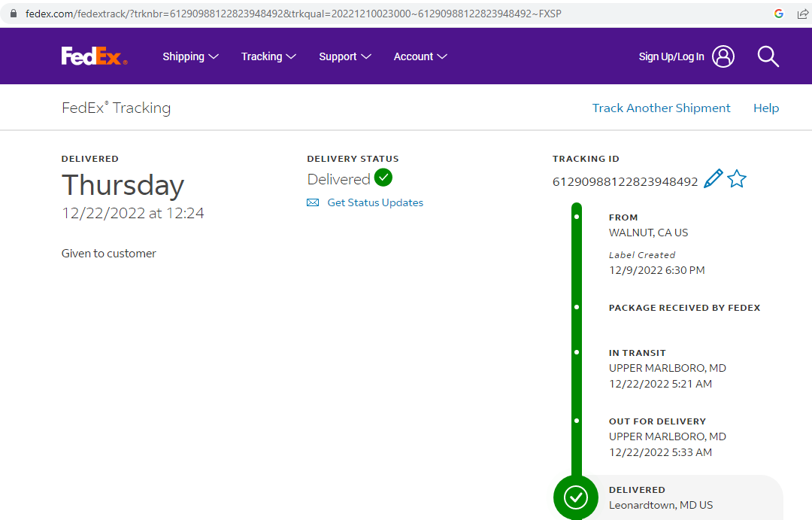
Task: Expand the Shipping dropdown menu
Action: [x=190, y=56]
